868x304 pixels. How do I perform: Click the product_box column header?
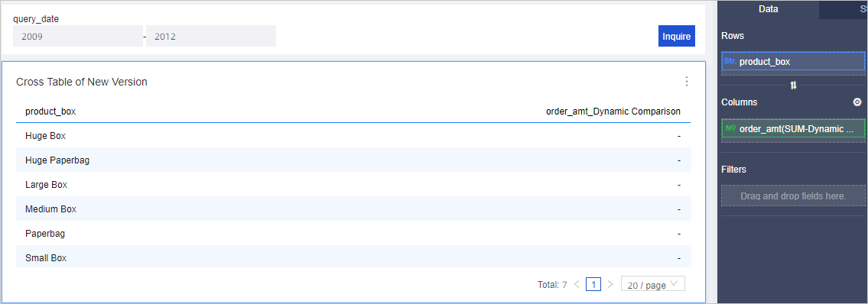(50, 111)
